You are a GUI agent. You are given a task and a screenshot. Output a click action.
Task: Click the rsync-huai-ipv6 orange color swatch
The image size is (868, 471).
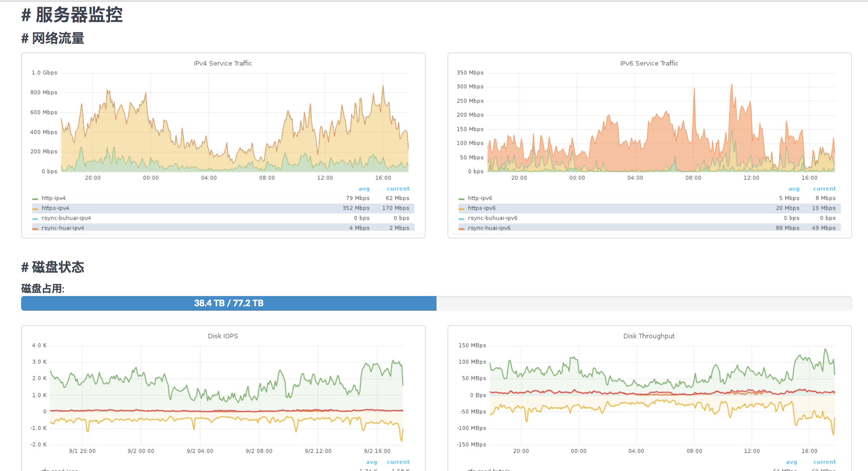click(x=461, y=228)
